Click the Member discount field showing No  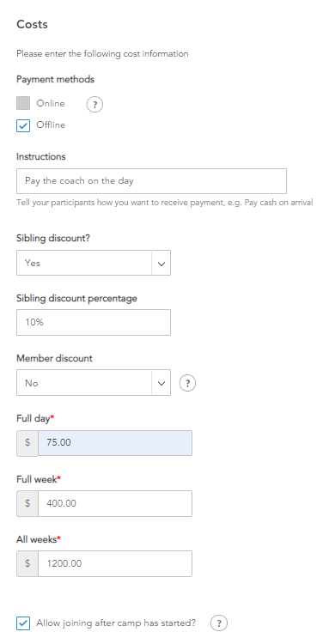coord(84,383)
